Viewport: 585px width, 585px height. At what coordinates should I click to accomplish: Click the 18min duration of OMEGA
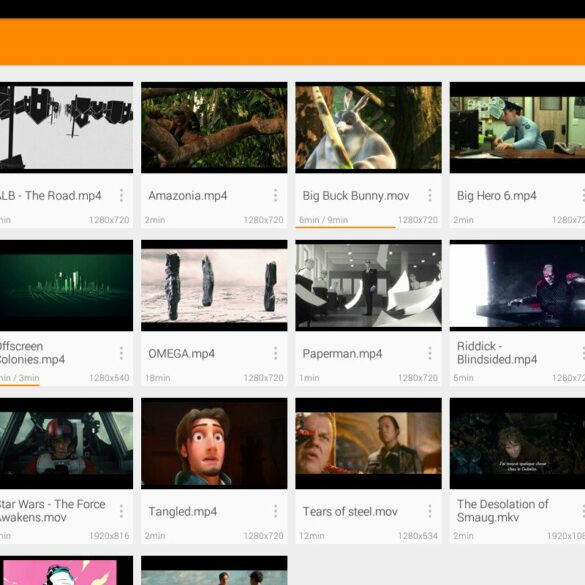pyautogui.click(x=157, y=378)
